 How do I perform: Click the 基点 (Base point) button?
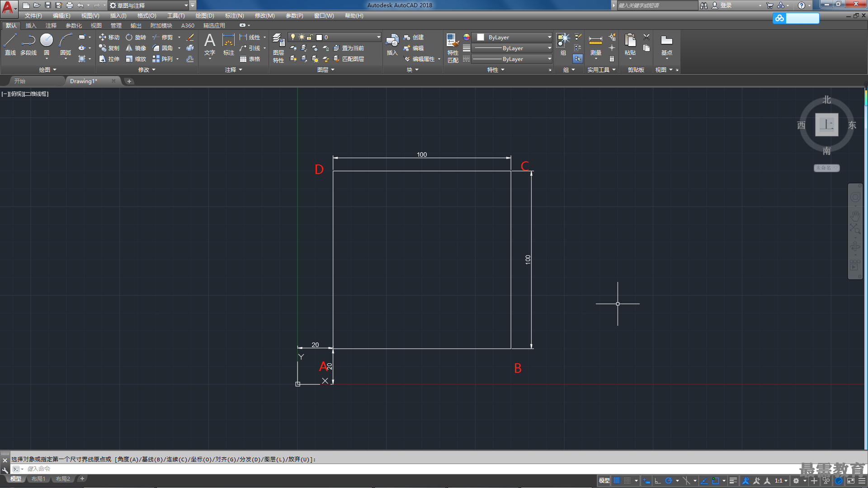(666, 44)
